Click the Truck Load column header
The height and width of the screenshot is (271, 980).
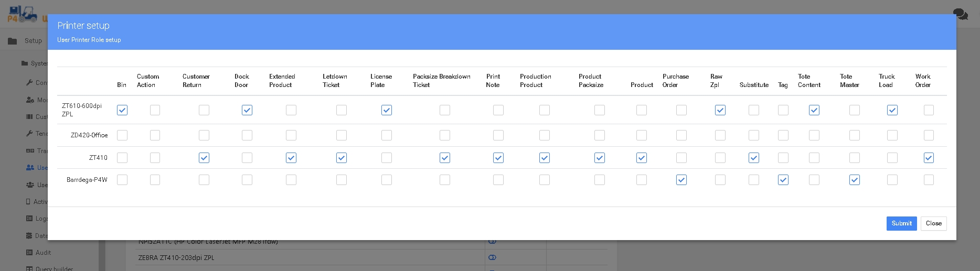[887, 81]
